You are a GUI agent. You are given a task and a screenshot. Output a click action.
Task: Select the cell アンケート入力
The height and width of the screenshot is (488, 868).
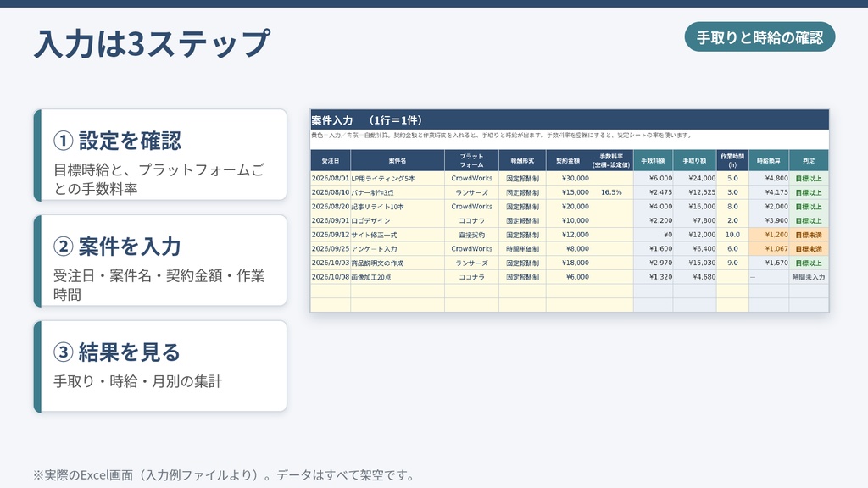398,248
